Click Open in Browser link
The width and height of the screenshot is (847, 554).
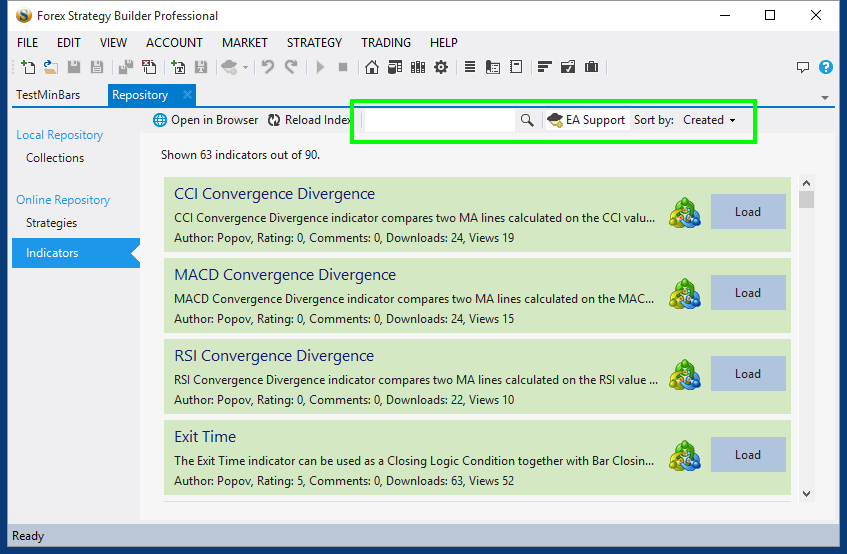[206, 120]
